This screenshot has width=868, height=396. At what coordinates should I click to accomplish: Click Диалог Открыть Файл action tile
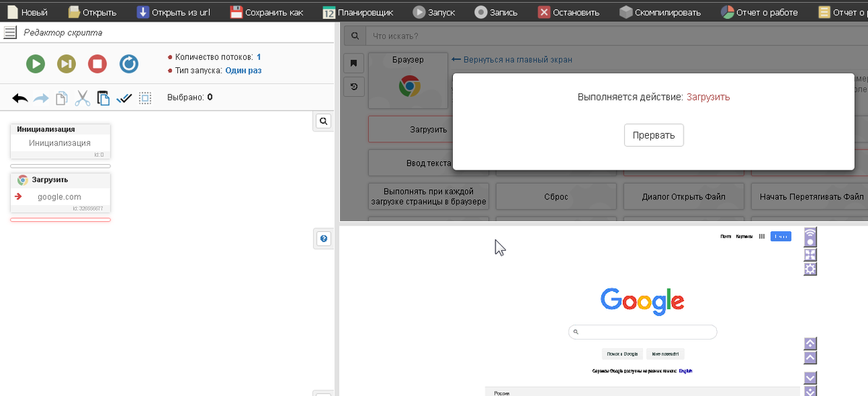(683, 196)
